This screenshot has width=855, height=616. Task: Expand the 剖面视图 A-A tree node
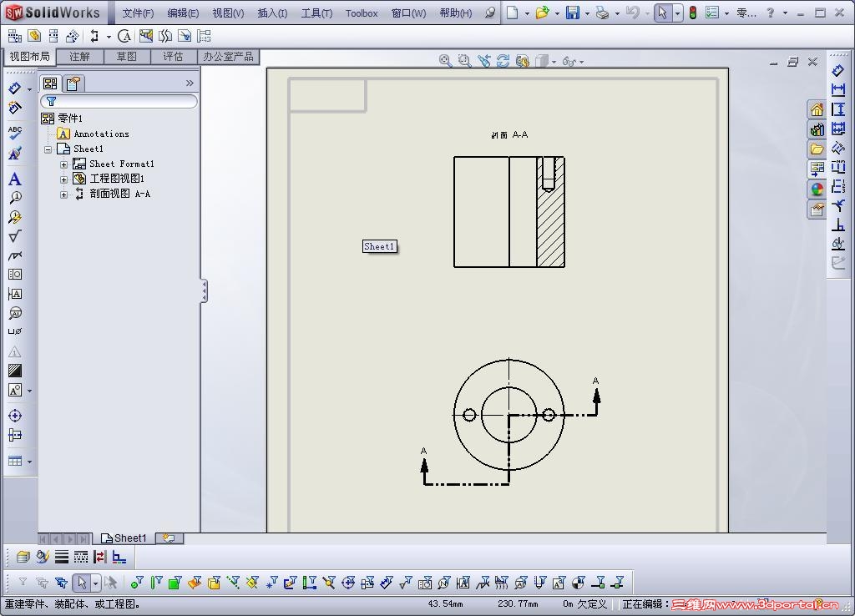coord(63,194)
